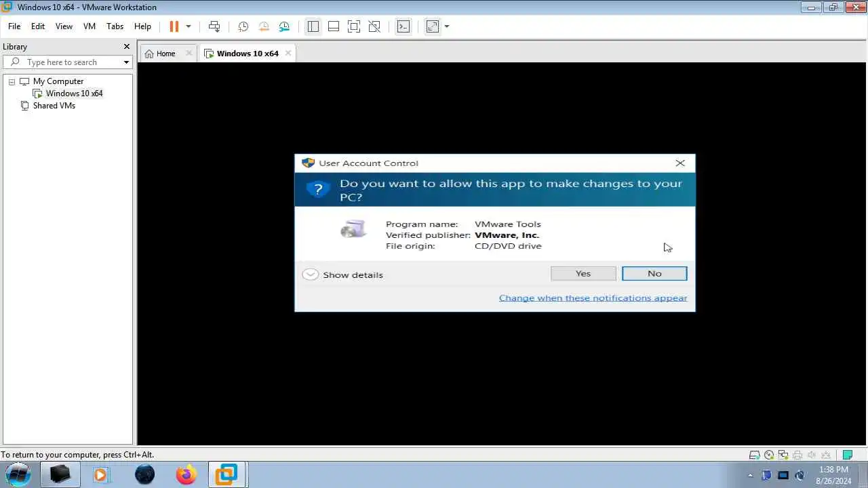Expand Show details in UAC dialog
This screenshot has height=488, width=868.
(343, 274)
